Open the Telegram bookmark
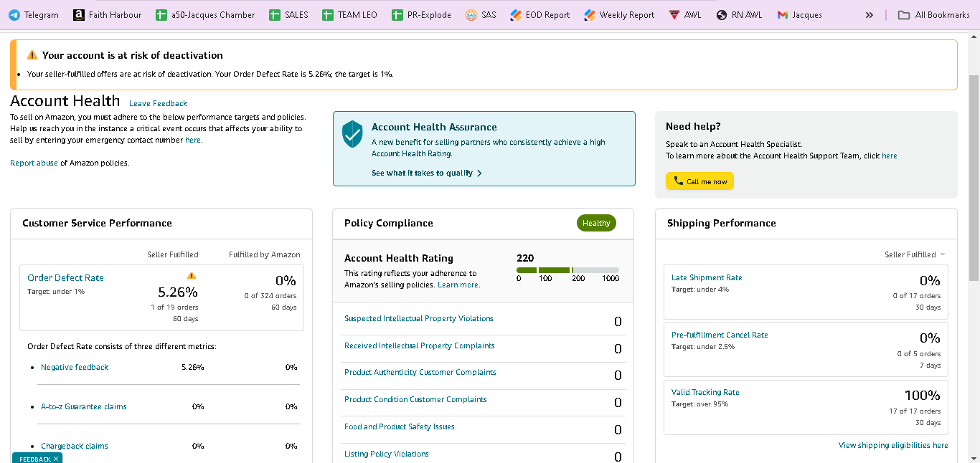This screenshot has height=463, width=980. (34, 14)
